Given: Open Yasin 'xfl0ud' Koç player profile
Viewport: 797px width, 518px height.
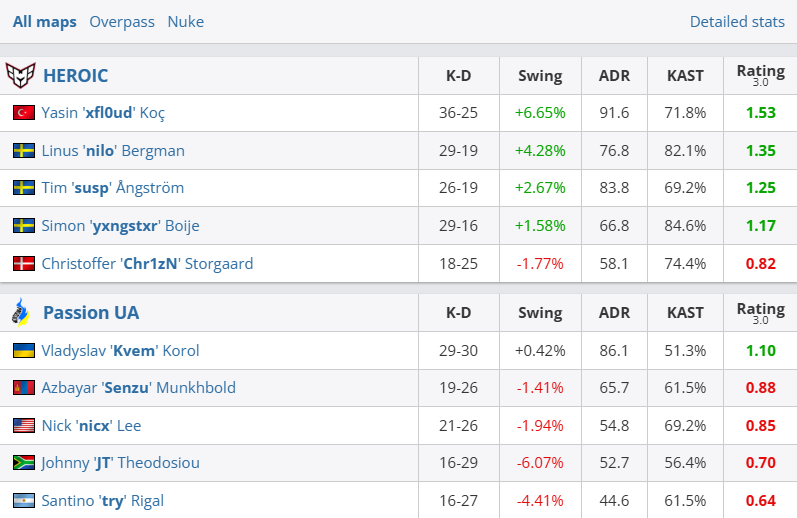Looking at the screenshot, I should (103, 113).
